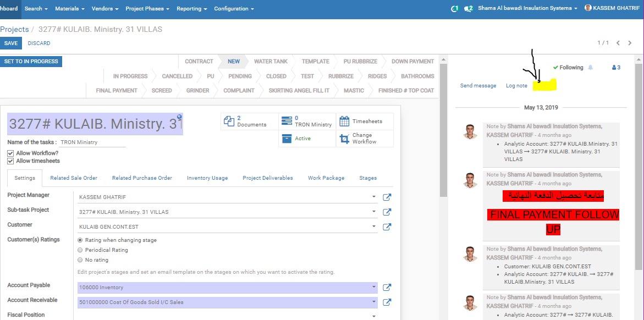Toggle Allow timesheets checkbox
This screenshot has width=644, height=320.
(x=10, y=161)
